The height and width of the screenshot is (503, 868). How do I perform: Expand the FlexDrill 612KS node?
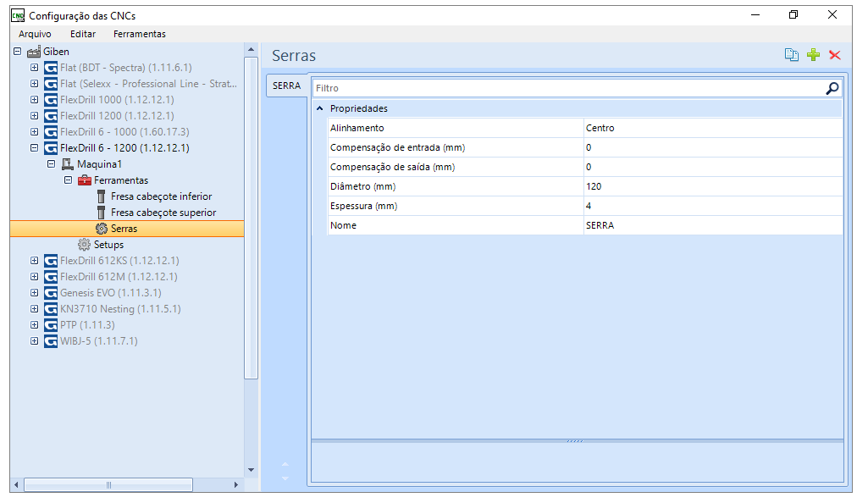35,260
